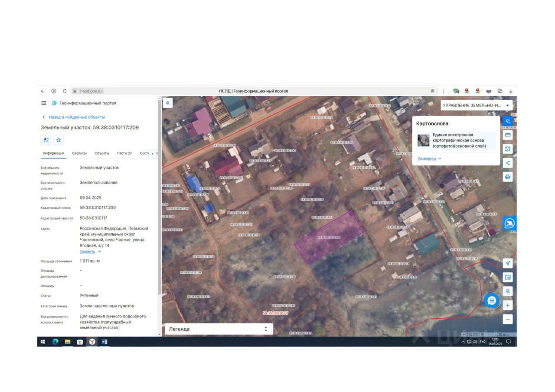Open the Yandex account icon next to back arrow
This screenshot has width=555, height=392.
tap(54, 91)
